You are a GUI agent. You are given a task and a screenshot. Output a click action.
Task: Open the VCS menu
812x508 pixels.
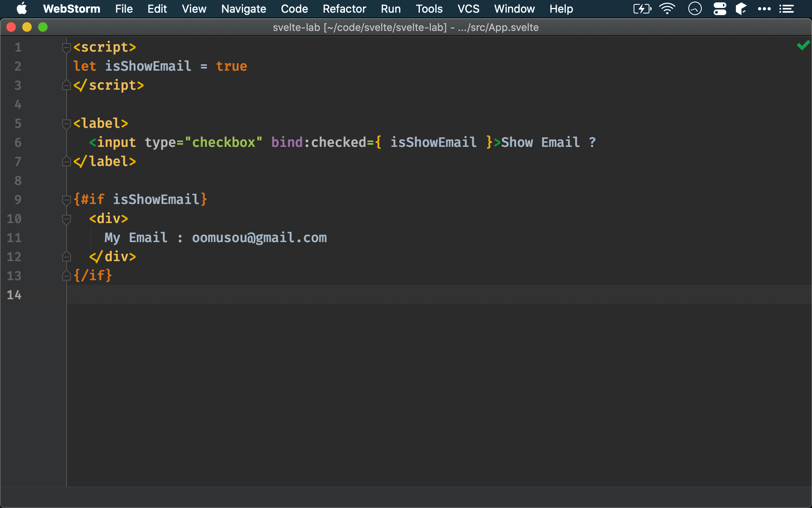(x=468, y=8)
